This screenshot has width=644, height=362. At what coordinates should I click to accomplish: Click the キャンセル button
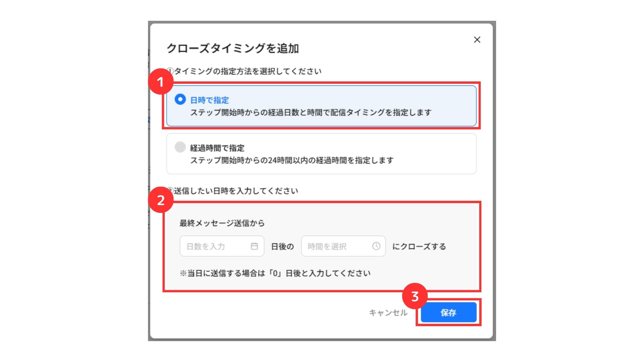pyautogui.click(x=388, y=313)
